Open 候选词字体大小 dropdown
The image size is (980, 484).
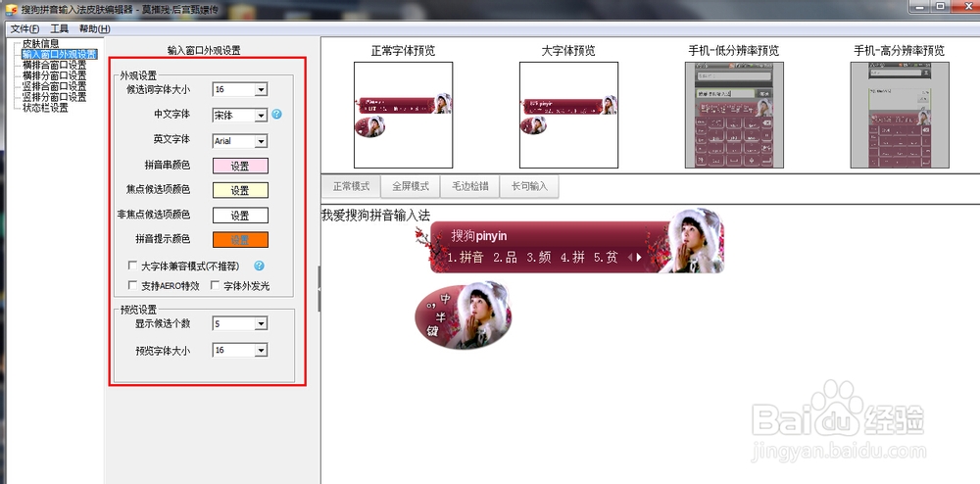[x=262, y=90]
